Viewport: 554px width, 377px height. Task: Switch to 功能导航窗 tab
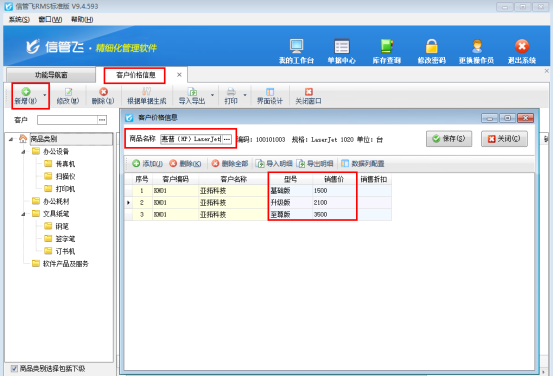coord(51,75)
